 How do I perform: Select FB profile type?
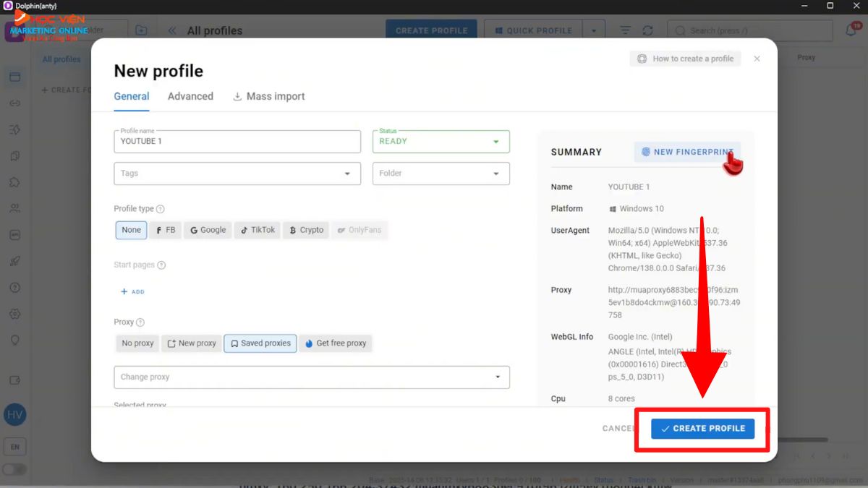[166, 230]
